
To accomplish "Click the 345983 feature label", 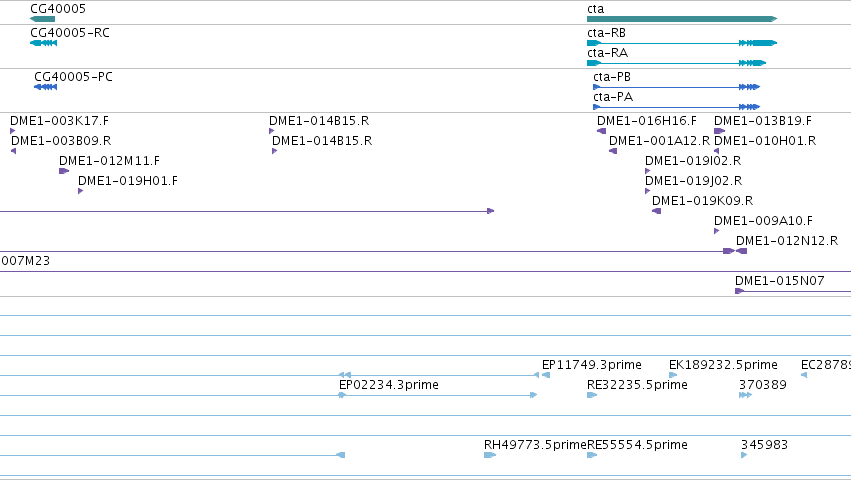I will click(764, 445).
